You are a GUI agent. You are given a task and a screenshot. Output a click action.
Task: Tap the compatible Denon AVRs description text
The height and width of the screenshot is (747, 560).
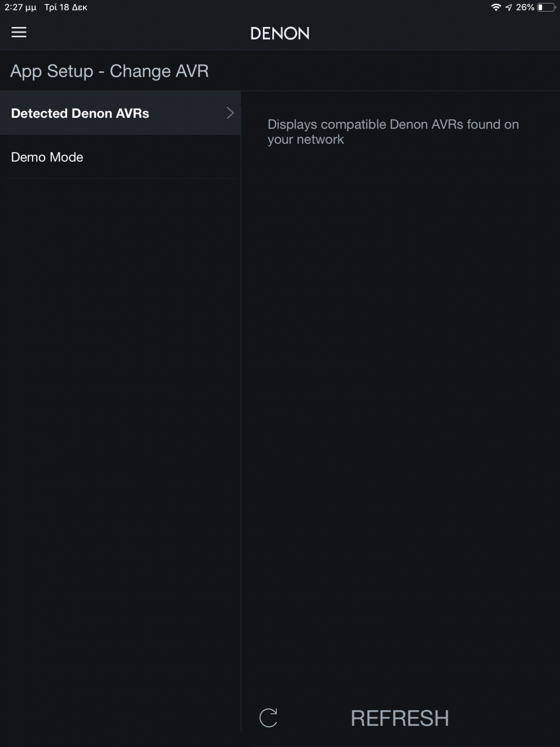[x=393, y=132]
